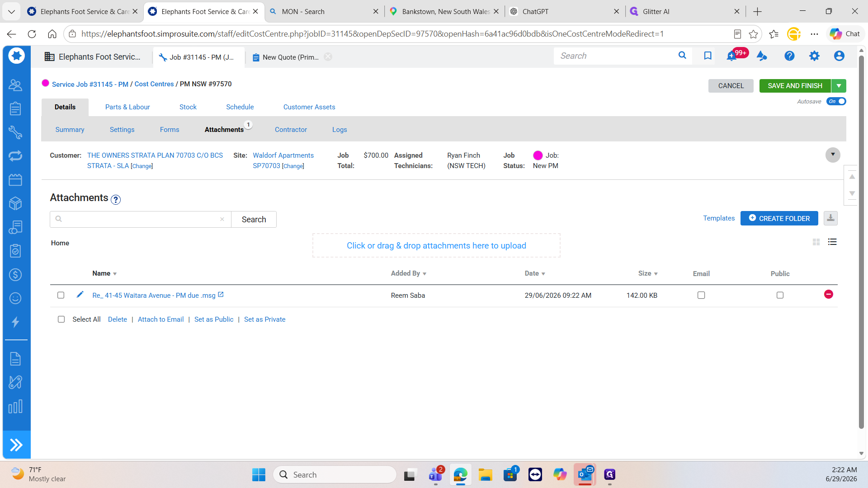The width and height of the screenshot is (868, 488).
Task: Open help question mark in top bar
Action: [789, 56]
